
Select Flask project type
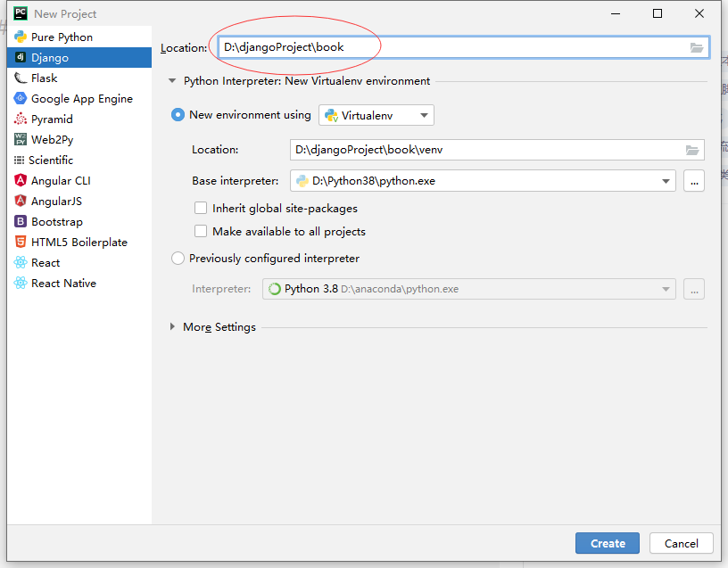click(x=79, y=78)
